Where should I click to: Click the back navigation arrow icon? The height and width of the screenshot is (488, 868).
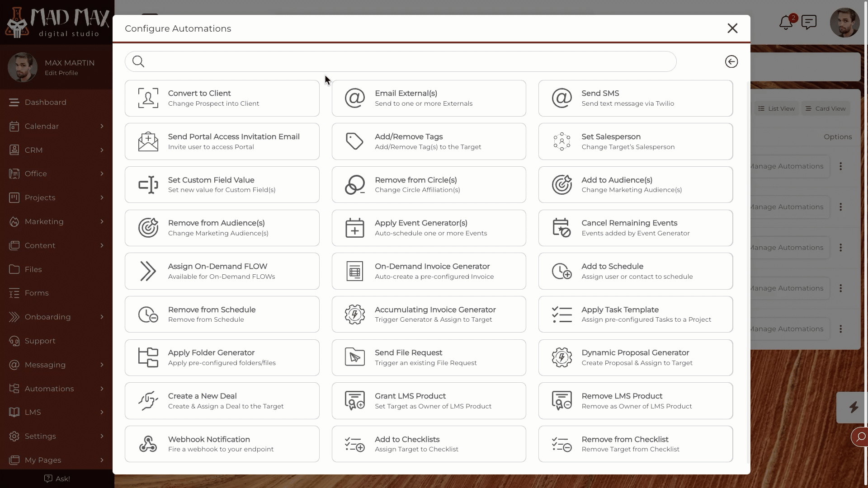click(x=731, y=61)
